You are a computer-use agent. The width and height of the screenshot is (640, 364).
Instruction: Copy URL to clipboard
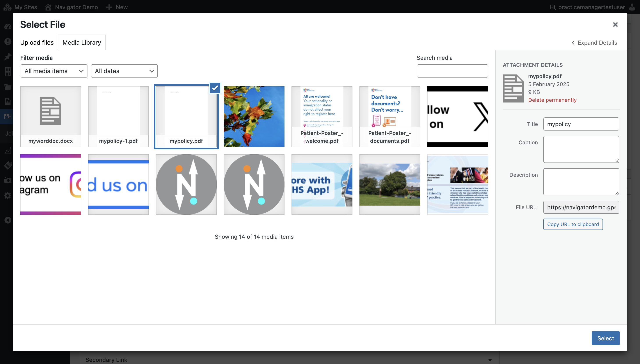pos(573,224)
